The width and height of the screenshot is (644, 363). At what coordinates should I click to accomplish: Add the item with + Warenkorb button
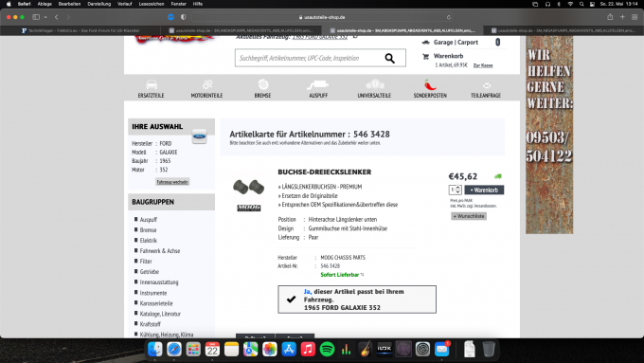pyautogui.click(x=484, y=190)
